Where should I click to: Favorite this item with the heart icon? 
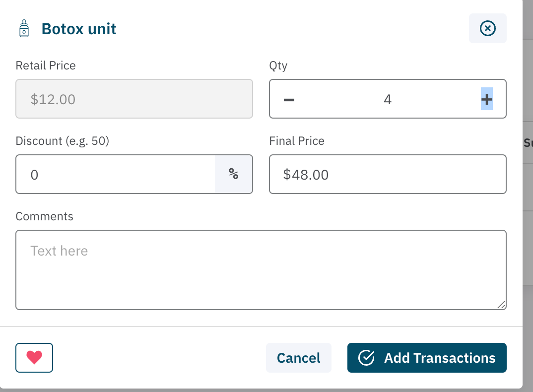(x=34, y=358)
